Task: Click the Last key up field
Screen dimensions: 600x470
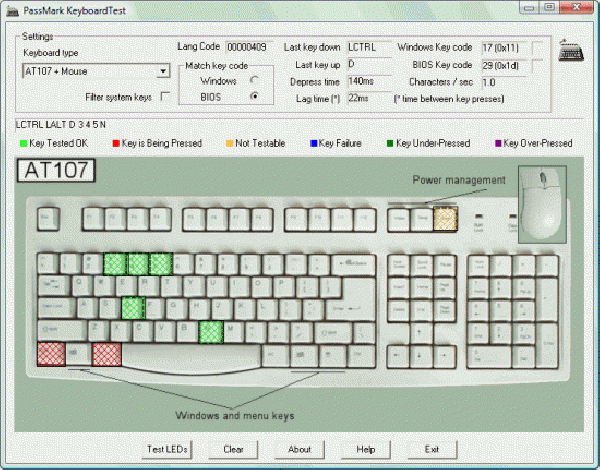Action: (x=370, y=65)
